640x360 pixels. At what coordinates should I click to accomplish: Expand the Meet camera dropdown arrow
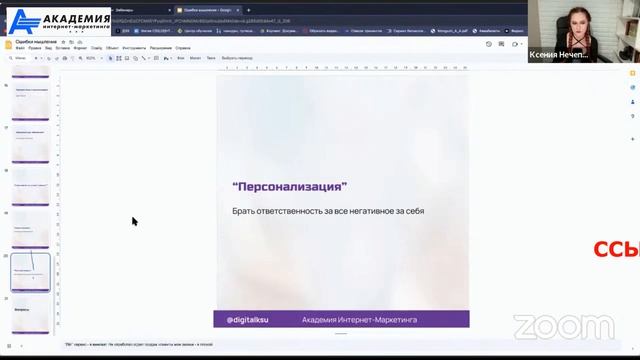point(521,44)
